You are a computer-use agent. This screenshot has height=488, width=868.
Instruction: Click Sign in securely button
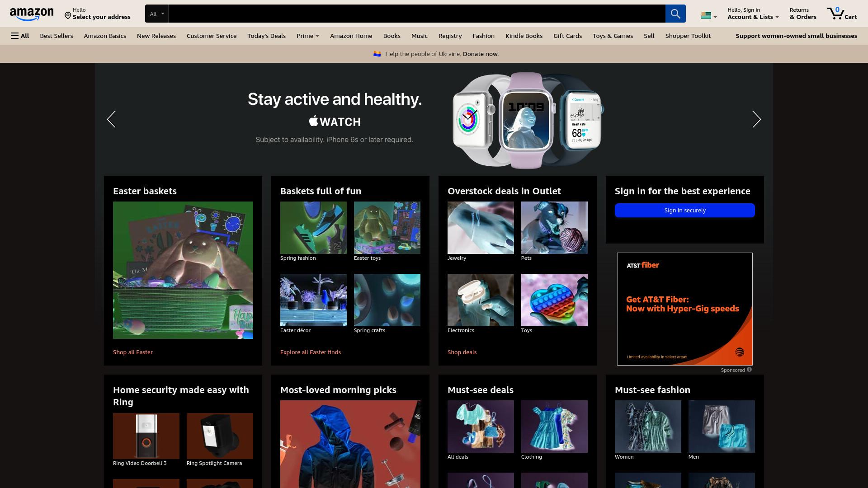pyautogui.click(x=684, y=210)
